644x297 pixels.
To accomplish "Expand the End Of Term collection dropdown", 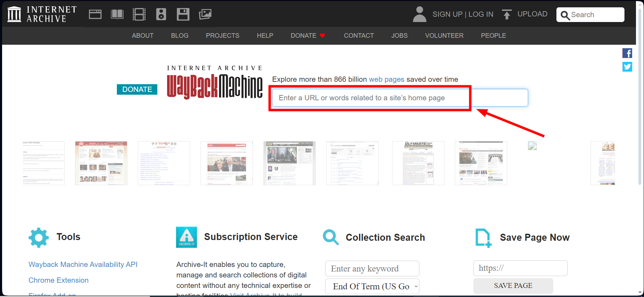I will pos(372,287).
